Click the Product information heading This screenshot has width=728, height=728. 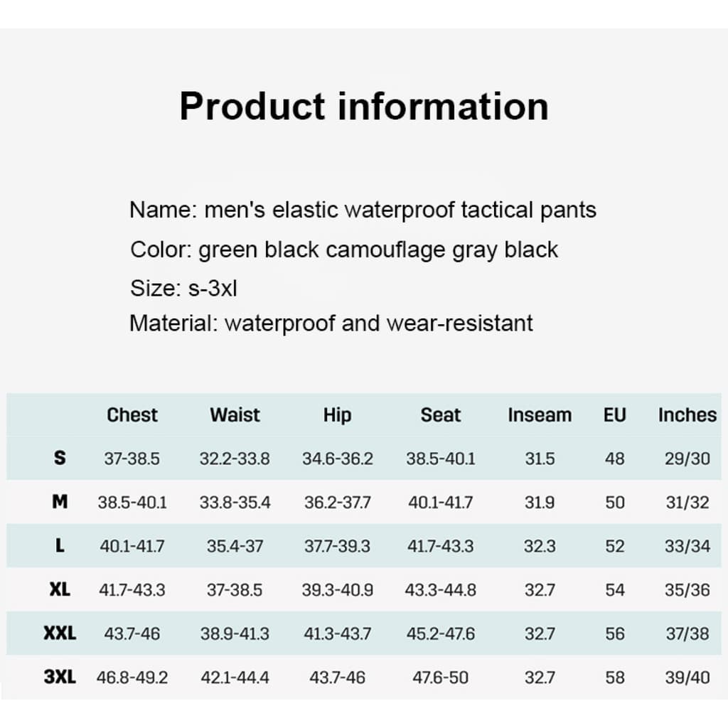pos(364,106)
